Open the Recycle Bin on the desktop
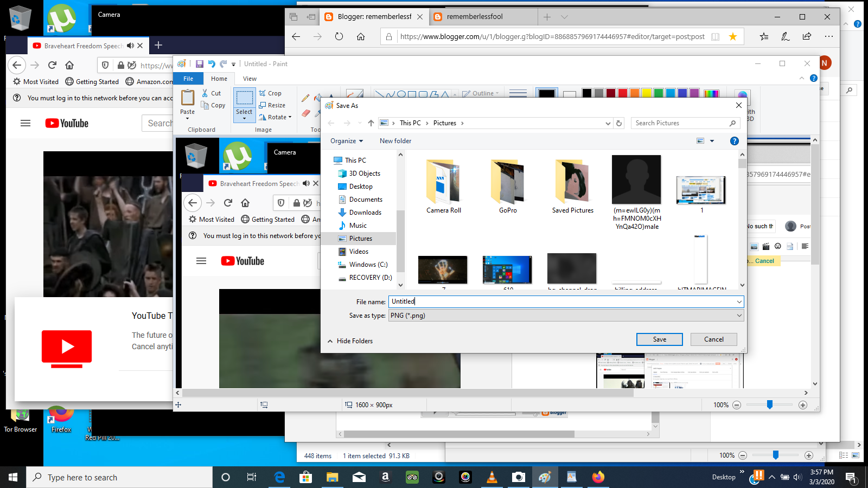The height and width of the screenshot is (488, 868). pos(20,19)
